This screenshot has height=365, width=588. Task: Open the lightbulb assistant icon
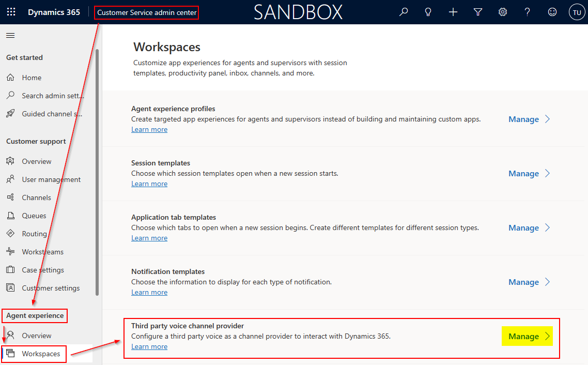(428, 12)
